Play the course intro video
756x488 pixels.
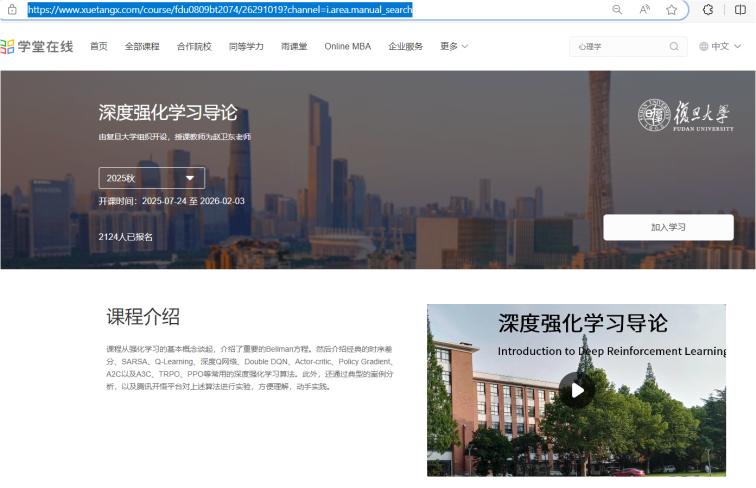point(577,390)
